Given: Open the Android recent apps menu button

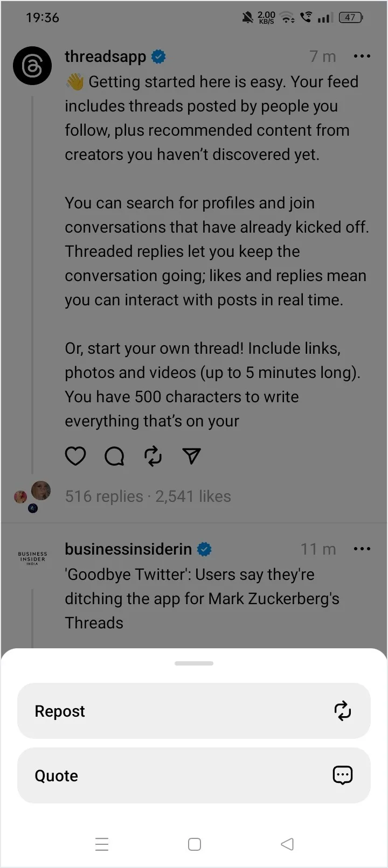Looking at the screenshot, I should [102, 844].
